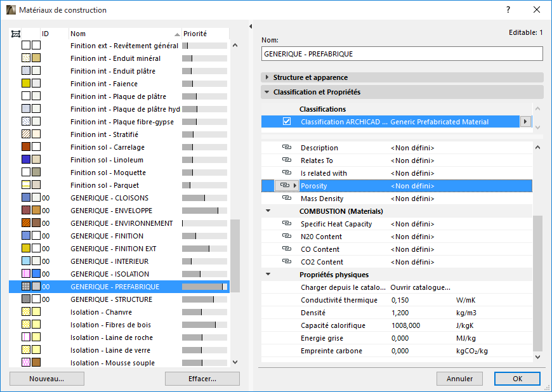552x392 pixels.
Task: Click the link icon beside N20 Content
Action: coord(287,236)
